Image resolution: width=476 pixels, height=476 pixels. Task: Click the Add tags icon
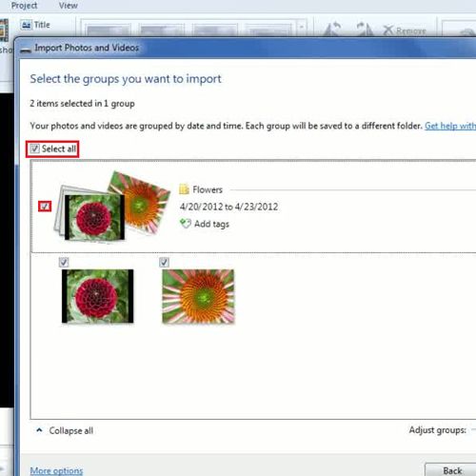coord(186,224)
